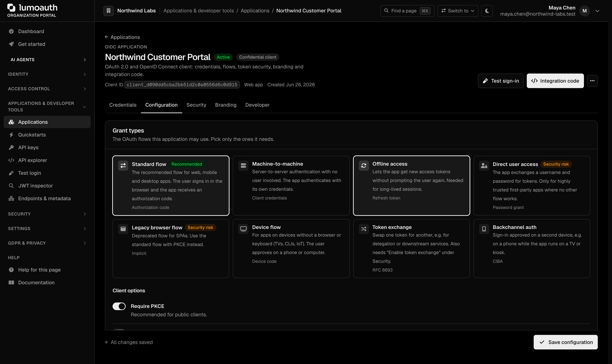Enable the Direct user access grant card
612x364 pixels.
click(532, 186)
